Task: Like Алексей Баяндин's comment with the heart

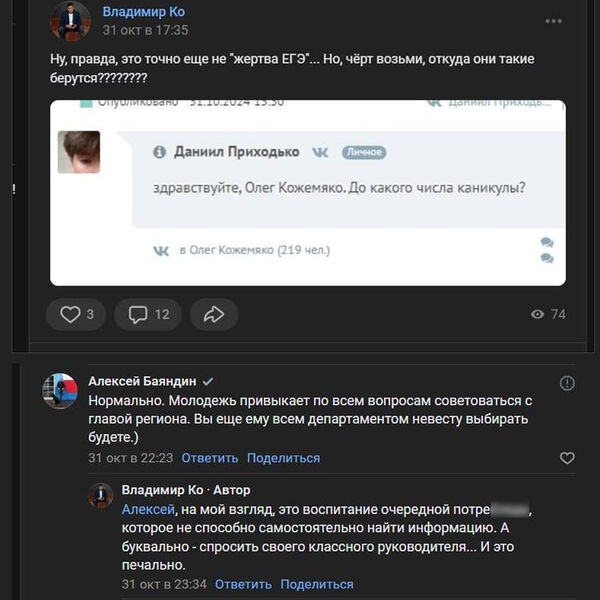Action: [x=567, y=458]
